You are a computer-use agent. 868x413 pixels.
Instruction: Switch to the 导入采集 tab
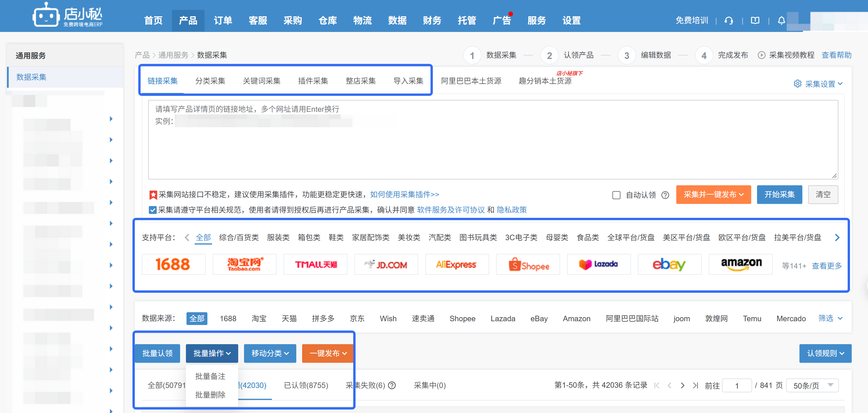point(408,81)
